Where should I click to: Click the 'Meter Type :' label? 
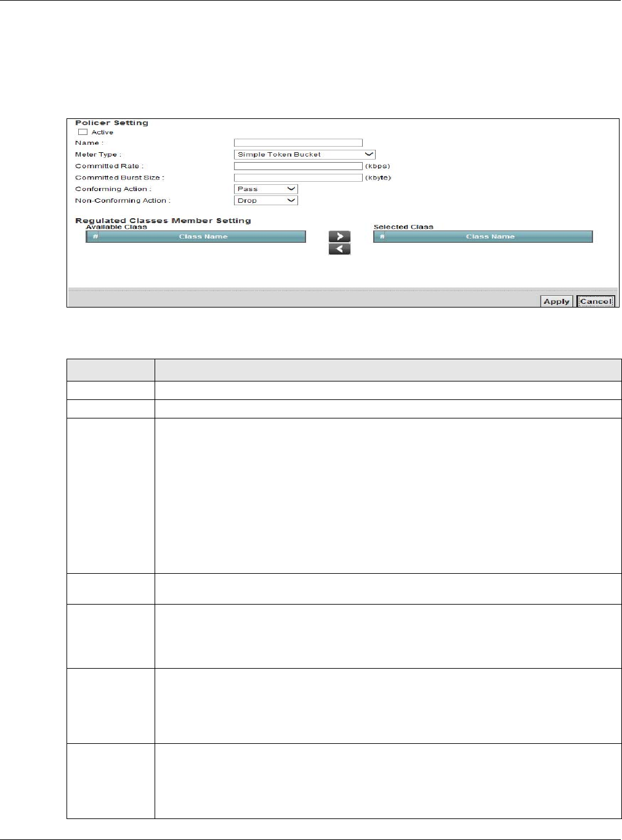click(99, 155)
